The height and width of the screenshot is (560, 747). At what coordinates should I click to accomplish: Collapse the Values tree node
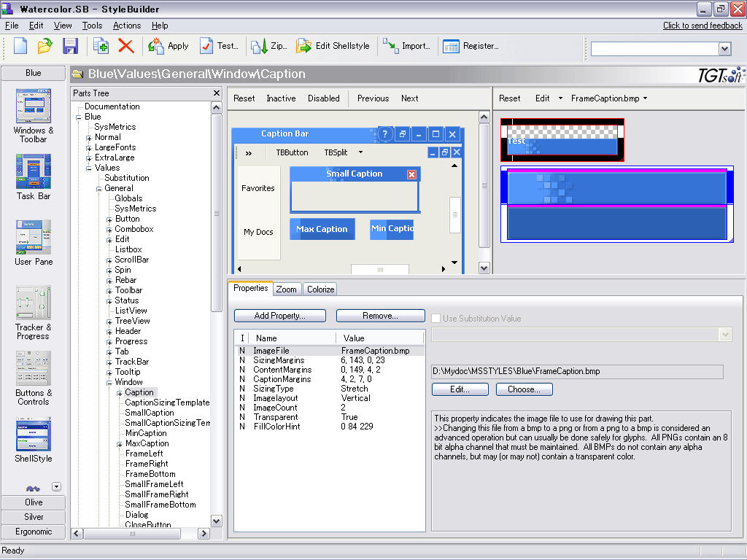(88, 168)
